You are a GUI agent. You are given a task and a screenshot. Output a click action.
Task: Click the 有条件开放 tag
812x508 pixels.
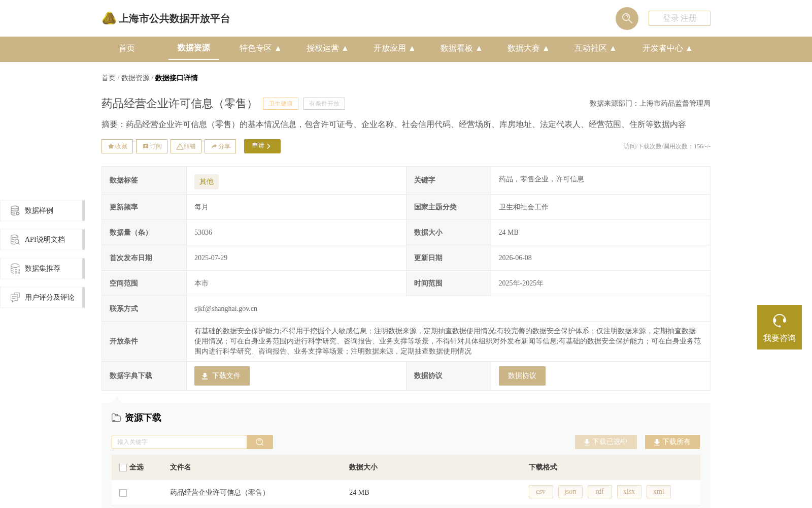[324, 104]
